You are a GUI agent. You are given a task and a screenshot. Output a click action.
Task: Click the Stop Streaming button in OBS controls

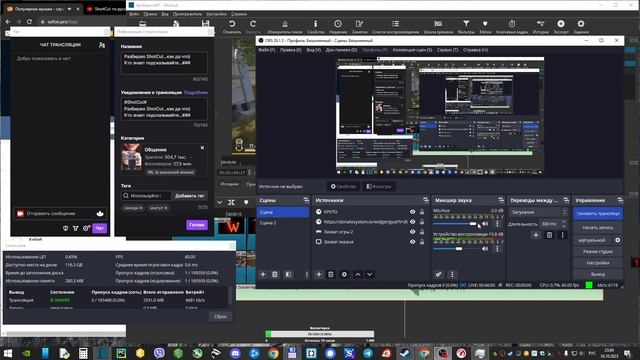point(598,213)
